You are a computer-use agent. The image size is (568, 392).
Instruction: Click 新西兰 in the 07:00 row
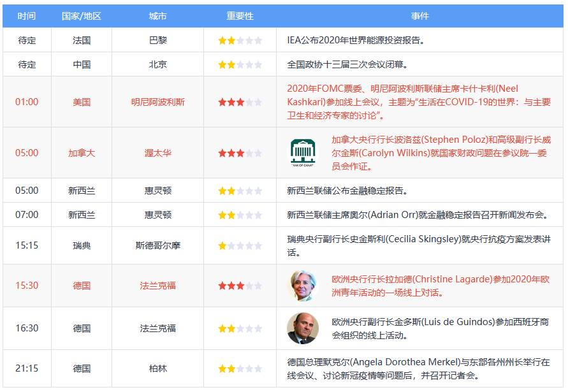click(82, 215)
